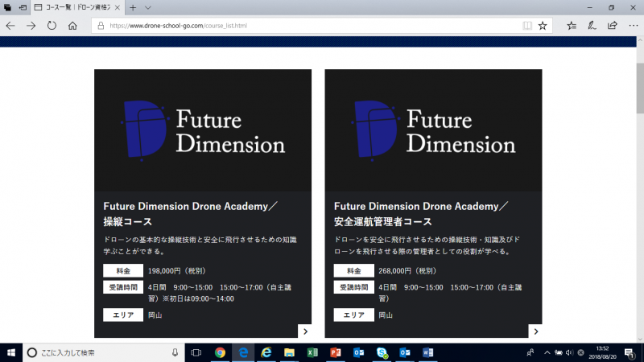Open the volume control in tray
This screenshot has width=644, height=362.
(569, 352)
